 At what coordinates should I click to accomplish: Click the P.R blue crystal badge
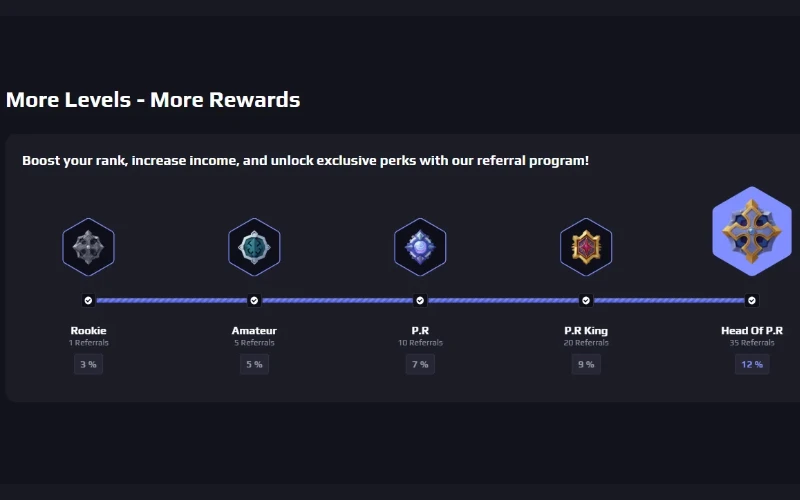420,247
